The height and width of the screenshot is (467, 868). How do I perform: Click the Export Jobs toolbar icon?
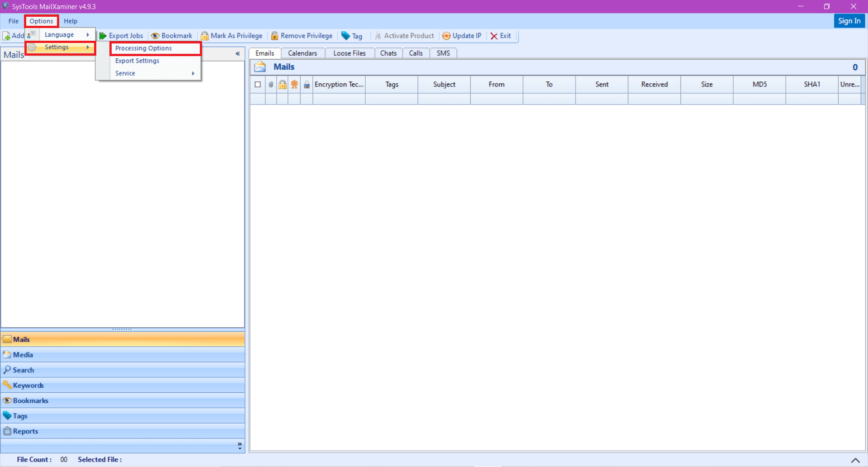pyautogui.click(x=103, y=36)
